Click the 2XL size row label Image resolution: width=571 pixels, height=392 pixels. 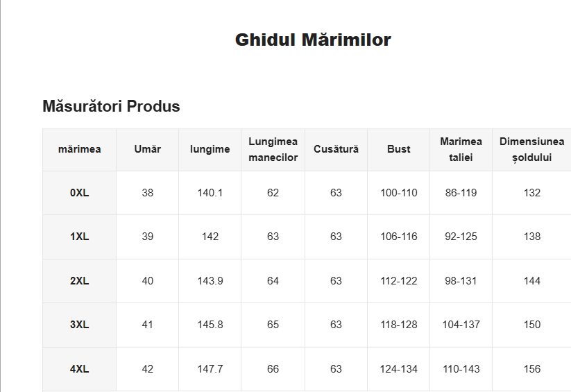(80, 281)
